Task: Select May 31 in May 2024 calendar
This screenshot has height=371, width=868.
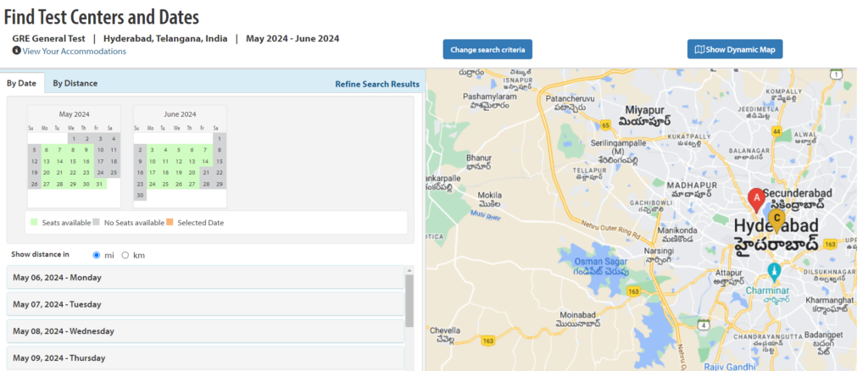Action: 100,184
